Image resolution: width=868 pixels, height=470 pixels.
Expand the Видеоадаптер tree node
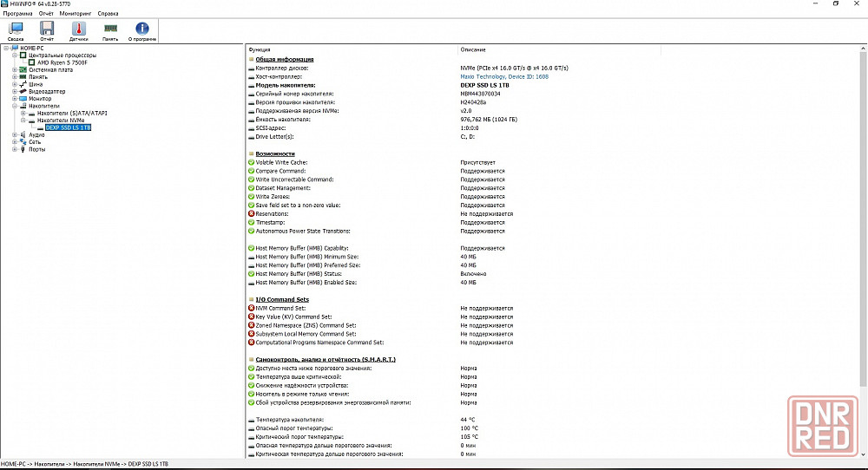coord(15,91)
